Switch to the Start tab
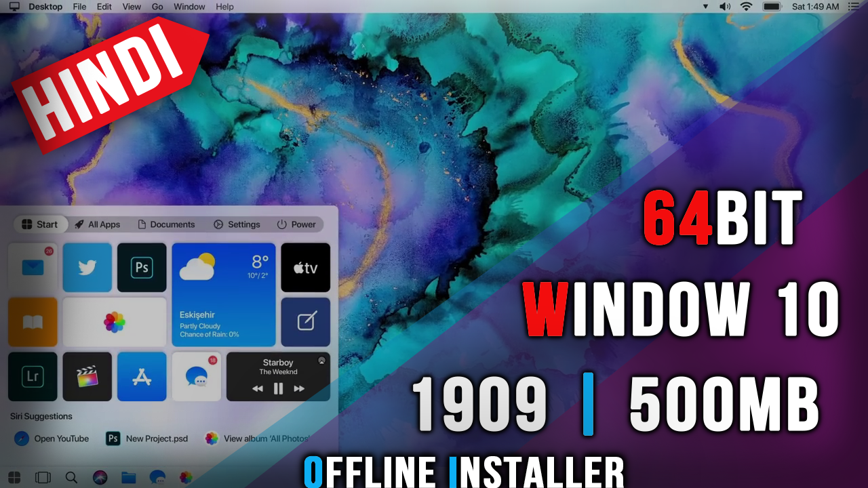The width and height of the screenshot is (868, 488). pyautogui.click(x=40, y=224)
